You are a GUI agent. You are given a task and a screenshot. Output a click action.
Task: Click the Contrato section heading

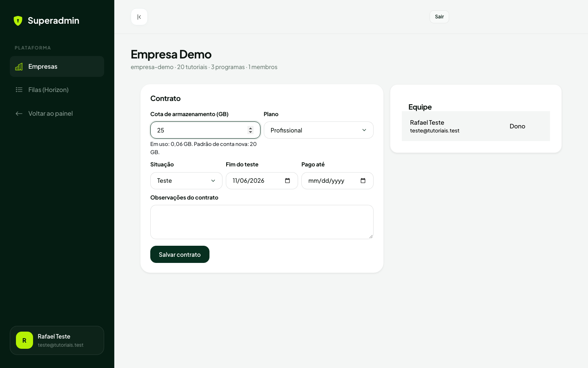click(165, 99)
